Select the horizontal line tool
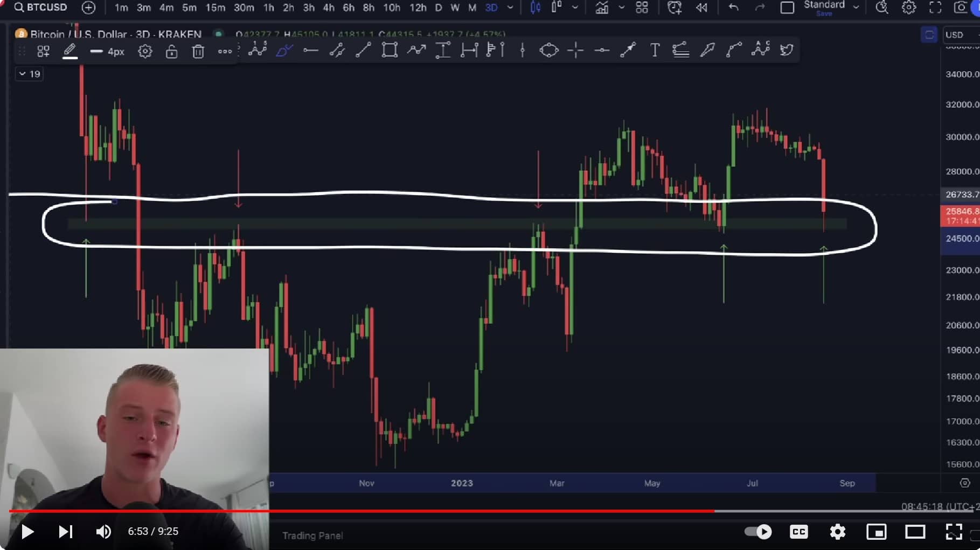 (x=602, y=51)
